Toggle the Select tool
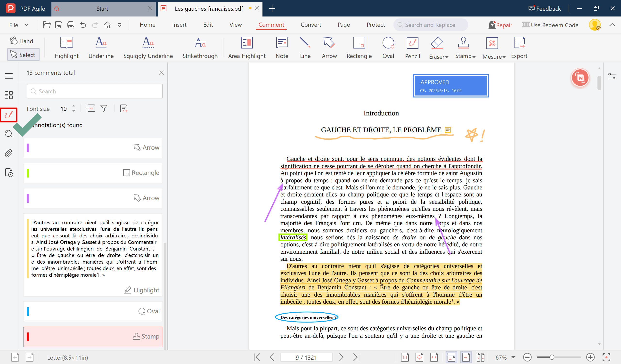The height and width of the screenshot is (364, 621). (x=24, y=55)
